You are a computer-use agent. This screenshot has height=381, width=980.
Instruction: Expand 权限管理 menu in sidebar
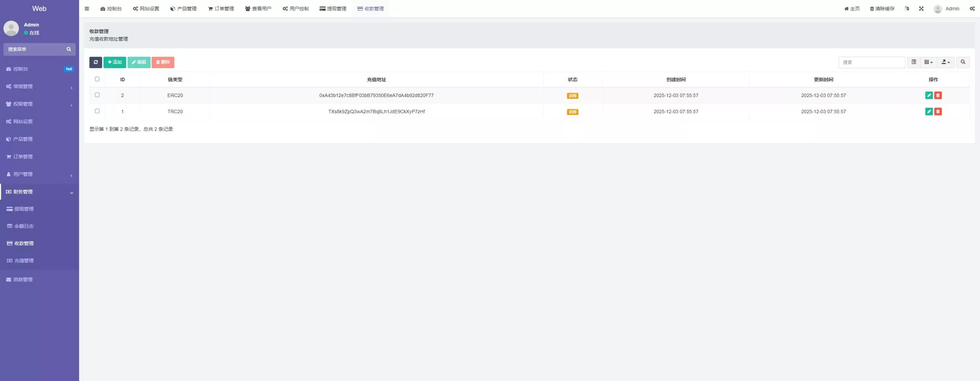pyautogui.click(x=39, y=104)
